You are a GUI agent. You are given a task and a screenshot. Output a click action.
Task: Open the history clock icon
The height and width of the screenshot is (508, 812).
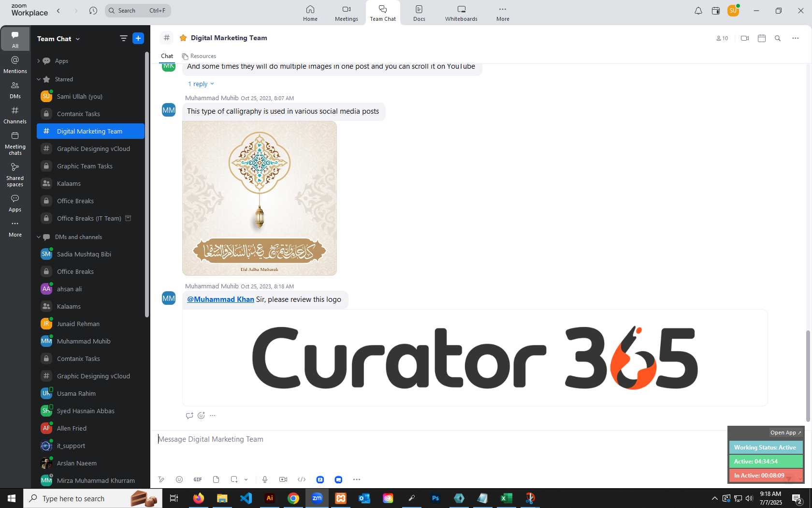coord(93,11)
